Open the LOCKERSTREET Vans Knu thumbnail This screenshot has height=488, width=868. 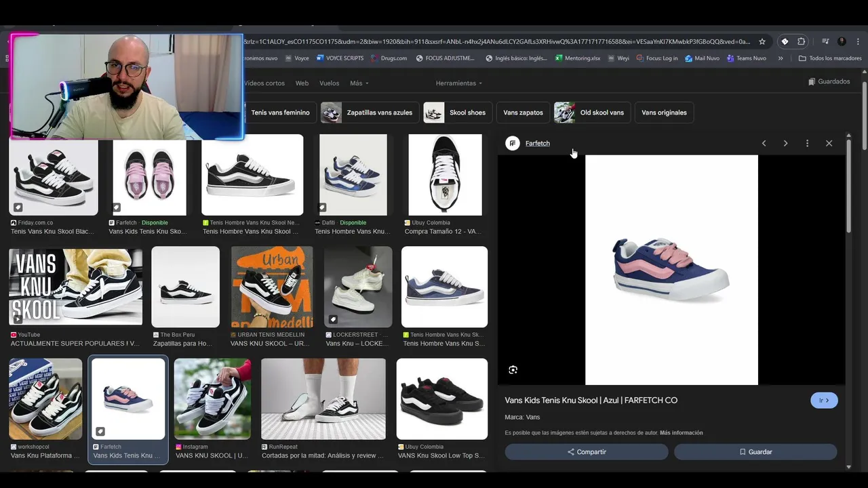point(358,287)
